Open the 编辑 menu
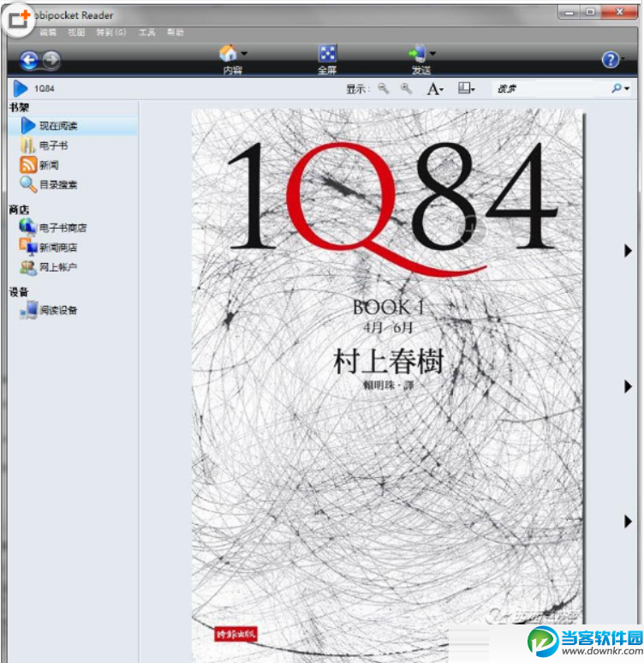The height and width of the screenshot is (663, 644). click(48, 33)
